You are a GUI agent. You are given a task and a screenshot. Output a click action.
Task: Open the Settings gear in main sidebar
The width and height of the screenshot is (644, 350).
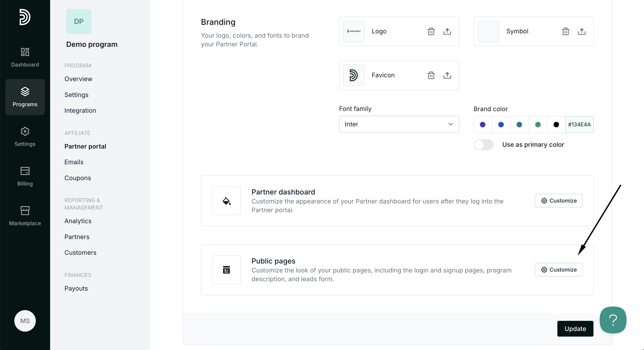point(25,137)
